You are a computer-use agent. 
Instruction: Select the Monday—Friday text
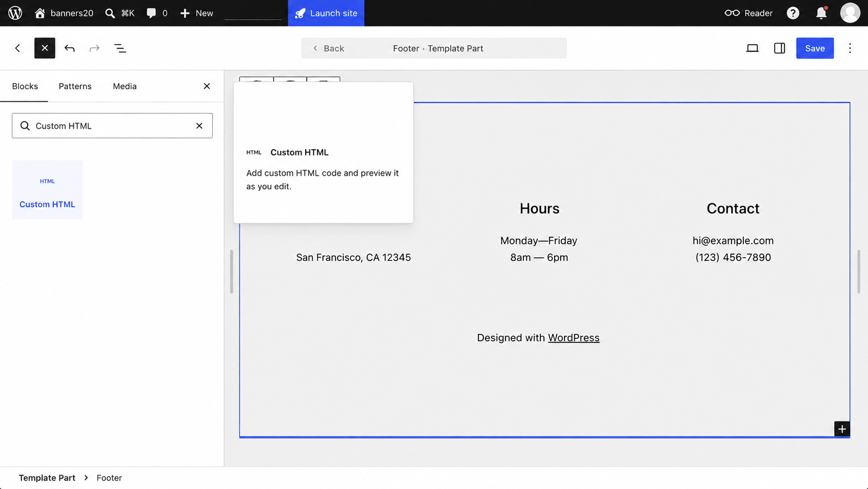539,241
